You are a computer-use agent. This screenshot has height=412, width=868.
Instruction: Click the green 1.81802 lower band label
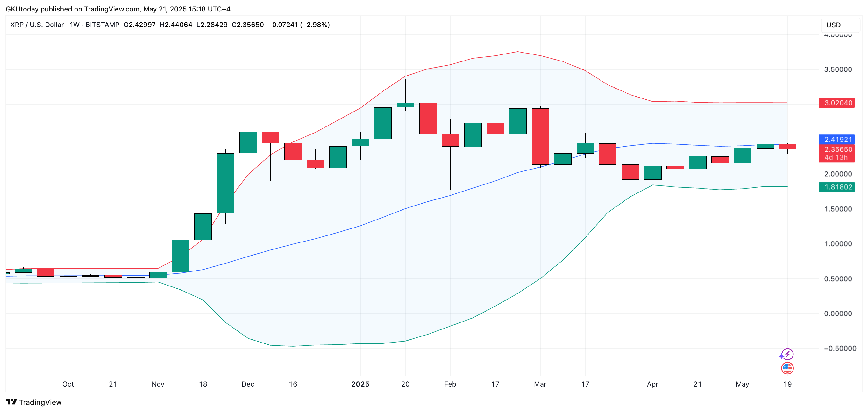(x=837, y=187)
